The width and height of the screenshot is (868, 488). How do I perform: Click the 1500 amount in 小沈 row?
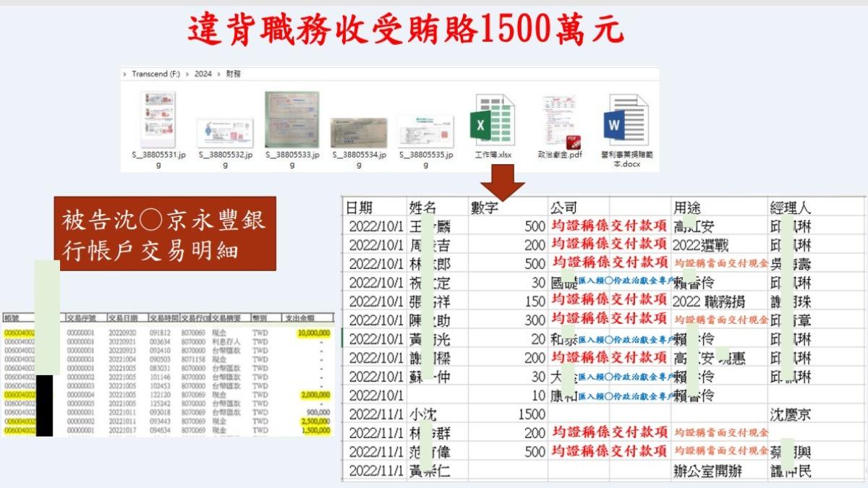point(532,414)
